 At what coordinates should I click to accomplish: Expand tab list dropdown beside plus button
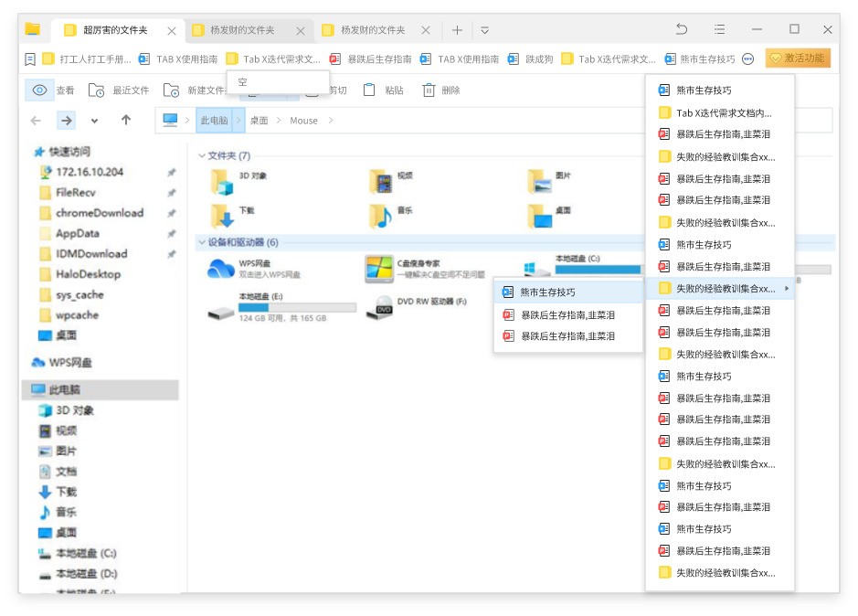484,30
